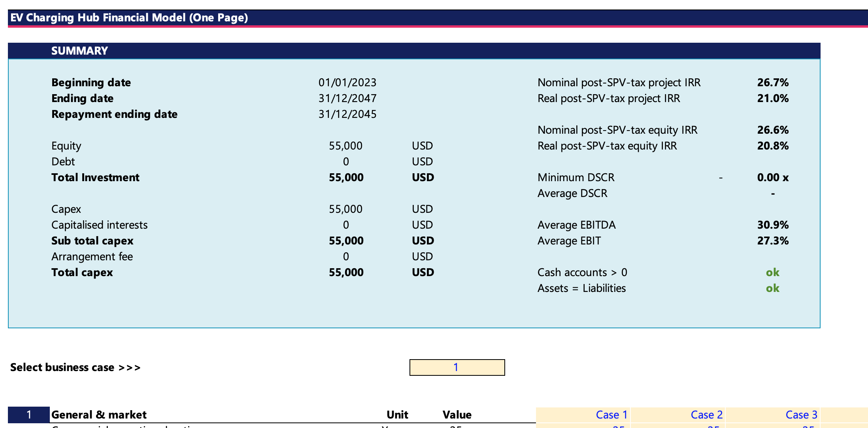Screen dimensions: 868x428
Task: Click the Case 2 column header
Action: [x=706, y=414]
